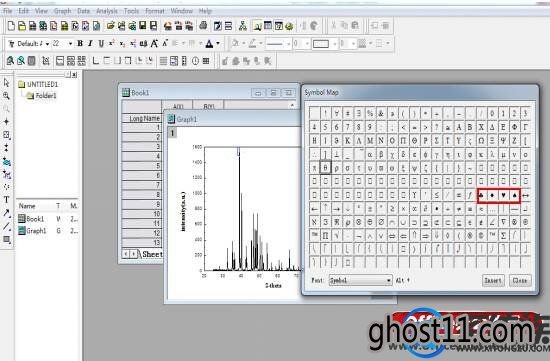Select the Pointer arrow tool
Screen dimensions: 550x361
tap(6, 82)
